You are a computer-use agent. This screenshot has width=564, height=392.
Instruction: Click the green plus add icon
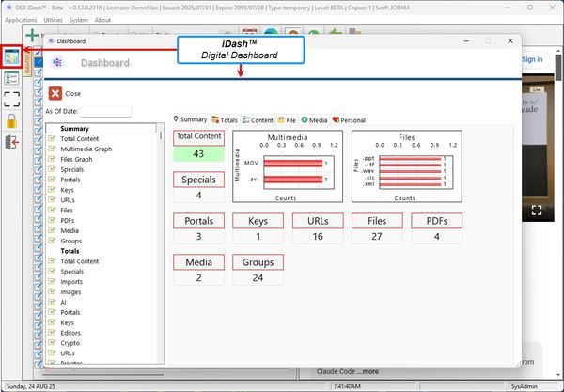33,35
